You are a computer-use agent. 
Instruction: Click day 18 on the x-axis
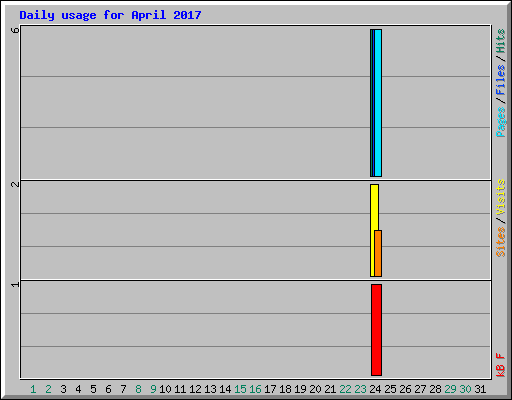(x=285, y=389)
